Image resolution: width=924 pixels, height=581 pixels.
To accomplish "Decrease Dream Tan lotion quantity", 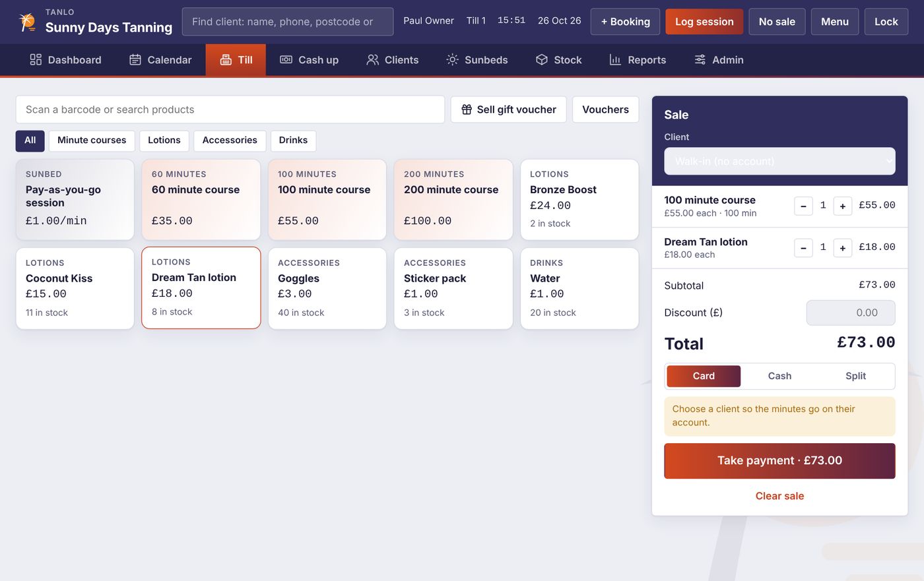I will [x=803, y=248].
